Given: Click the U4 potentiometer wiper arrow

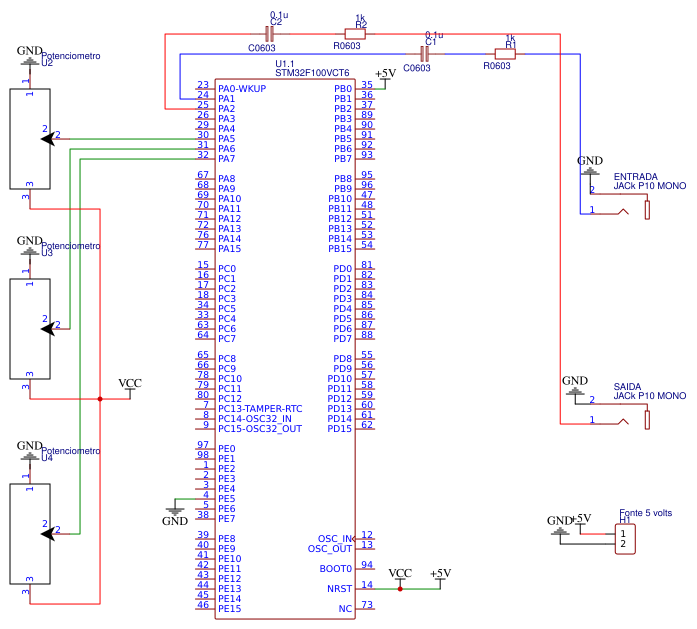Looking at the screenshot, I should pyautogui.click(x=48, y=534).
